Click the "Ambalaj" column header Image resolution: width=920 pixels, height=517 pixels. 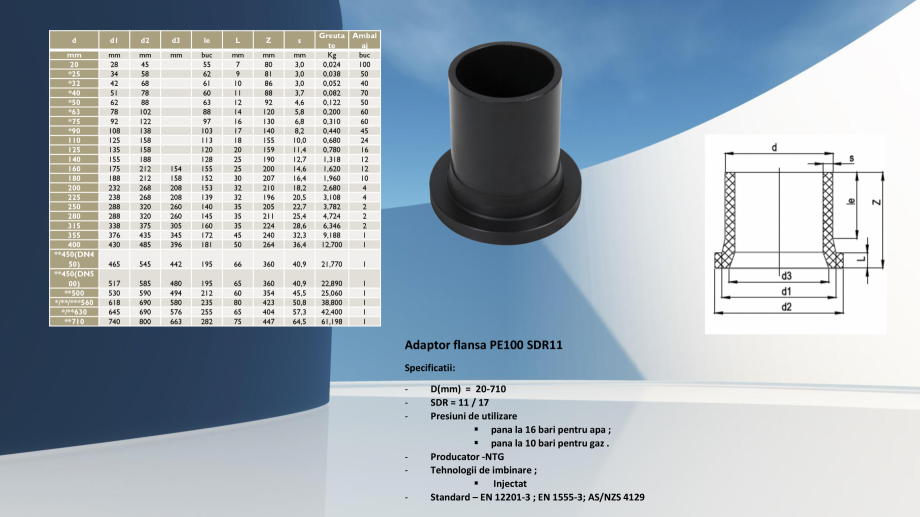pyautogui.click(x=364, y=40)
